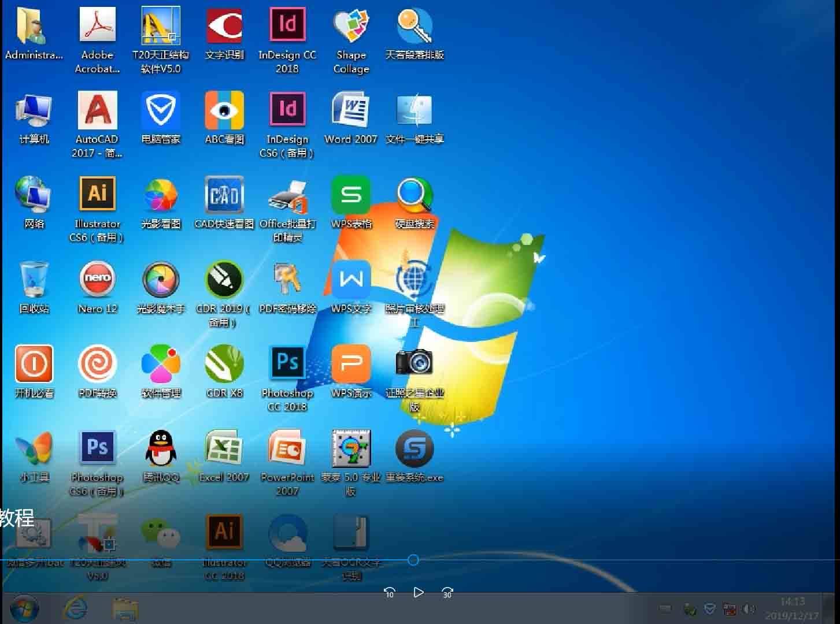Open the 电脑管家 shield icon
Screen dimensions: 840x624
161,110
